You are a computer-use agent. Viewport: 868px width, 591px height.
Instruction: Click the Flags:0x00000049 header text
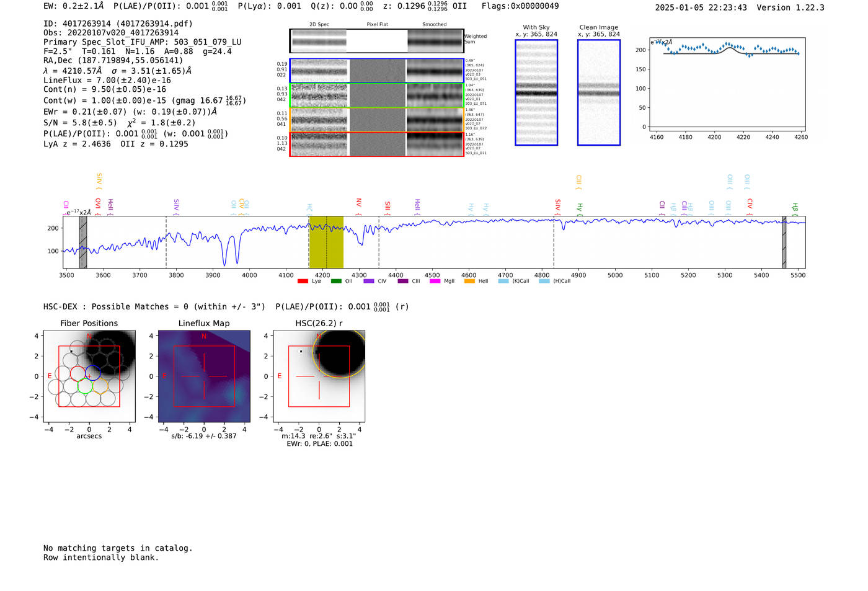point(520,6)
